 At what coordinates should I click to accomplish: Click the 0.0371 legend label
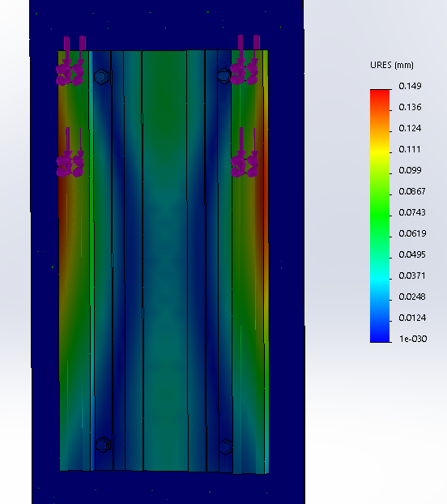(412, 275)
